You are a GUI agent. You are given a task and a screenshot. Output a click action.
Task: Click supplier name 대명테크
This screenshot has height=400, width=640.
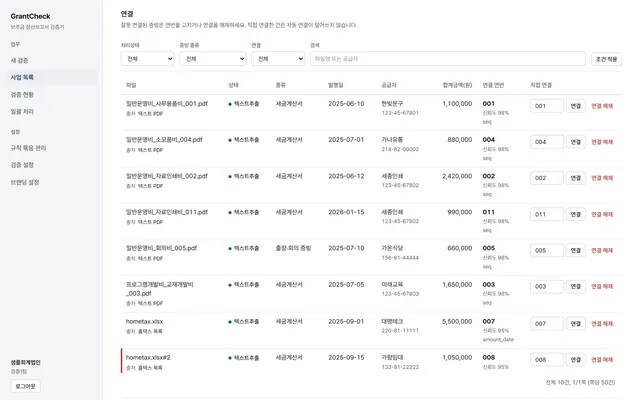pyautogui.click(x=392, y=321)
